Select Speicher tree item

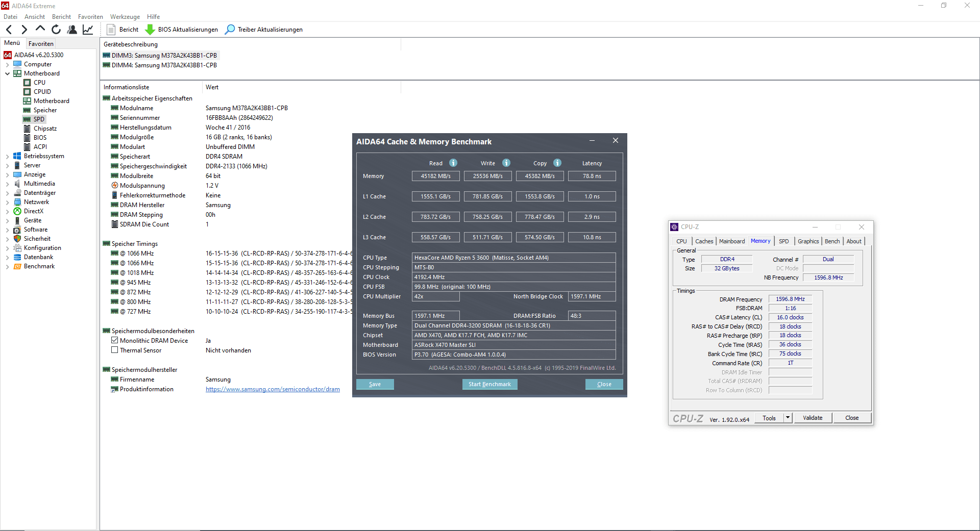[x=45, y=110]
